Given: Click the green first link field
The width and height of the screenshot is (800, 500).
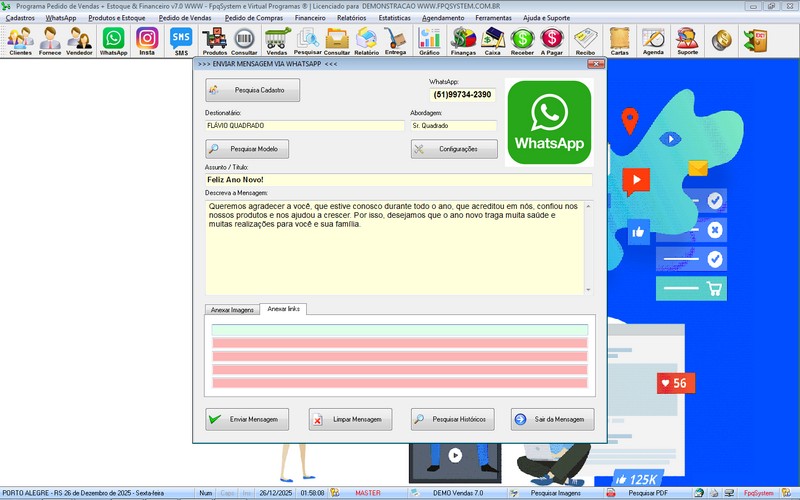Looking at the screenshot, I should click(x=399, y=330).
